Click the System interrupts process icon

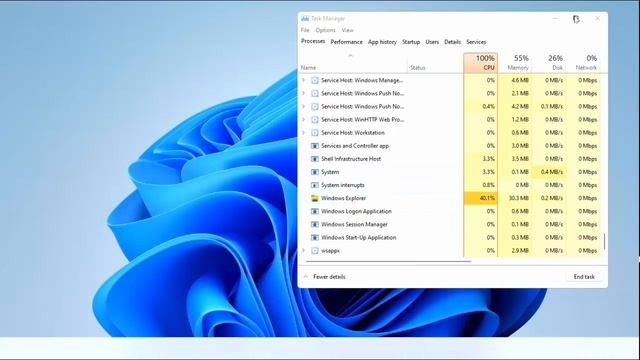click(315, 185)
